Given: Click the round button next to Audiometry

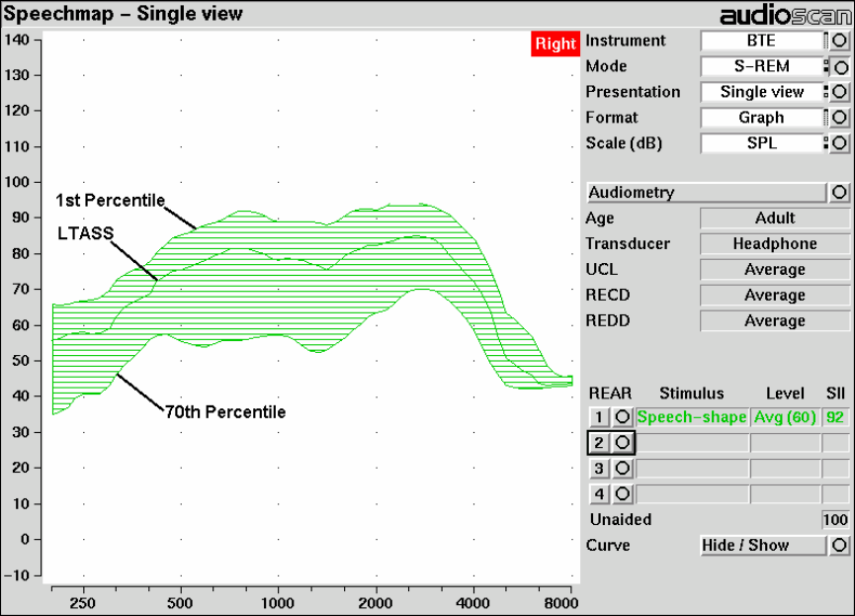Looking at the screenshot, I should (x=840, y=192).
